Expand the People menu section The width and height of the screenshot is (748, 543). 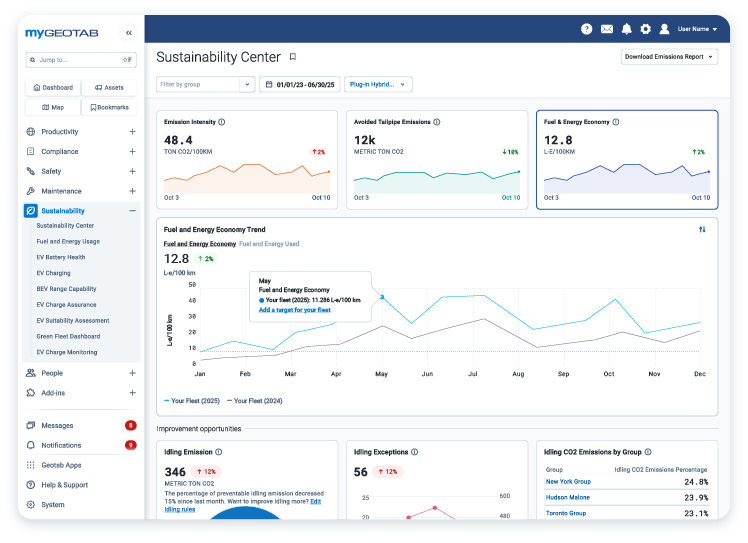(x=132, y=373)
